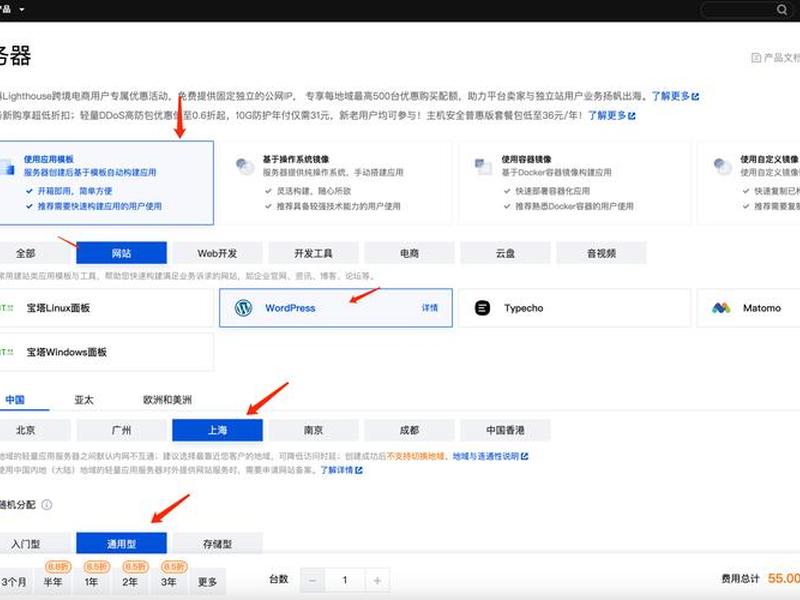Click the 台数 quantity input field
Image resolution: width=800 pixels, height=600 pixels.
(x=345, y=581)
